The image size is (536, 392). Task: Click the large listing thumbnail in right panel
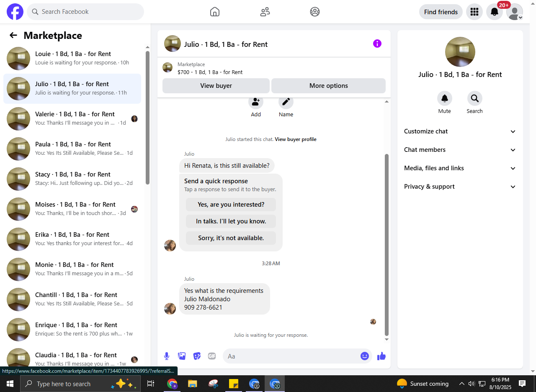(460, 52)
